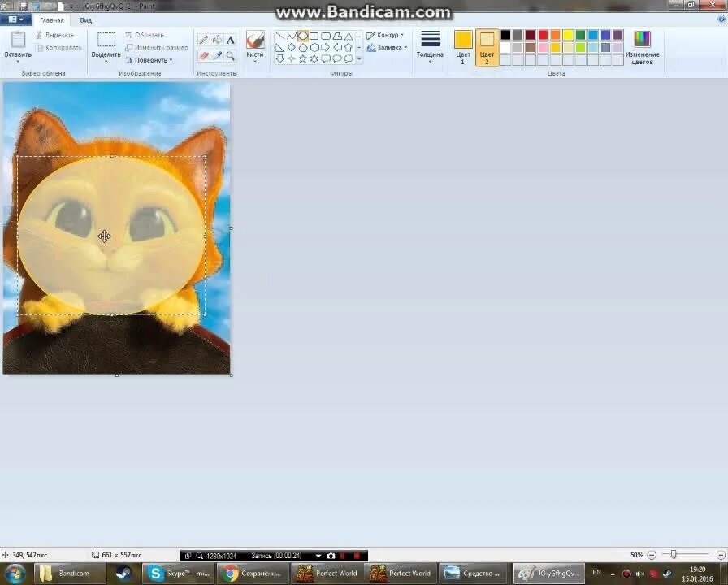The width and height of the screenshot is (728, 585).
Task: Choose the Rounded rectangle shape
Action: click(326, 36)
